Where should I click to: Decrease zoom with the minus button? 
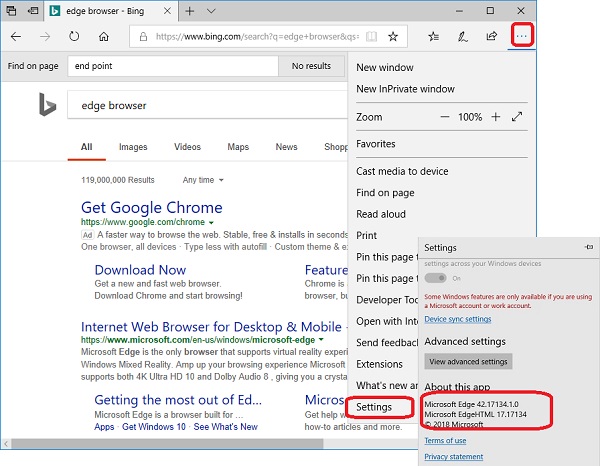[x=445, y=117]
